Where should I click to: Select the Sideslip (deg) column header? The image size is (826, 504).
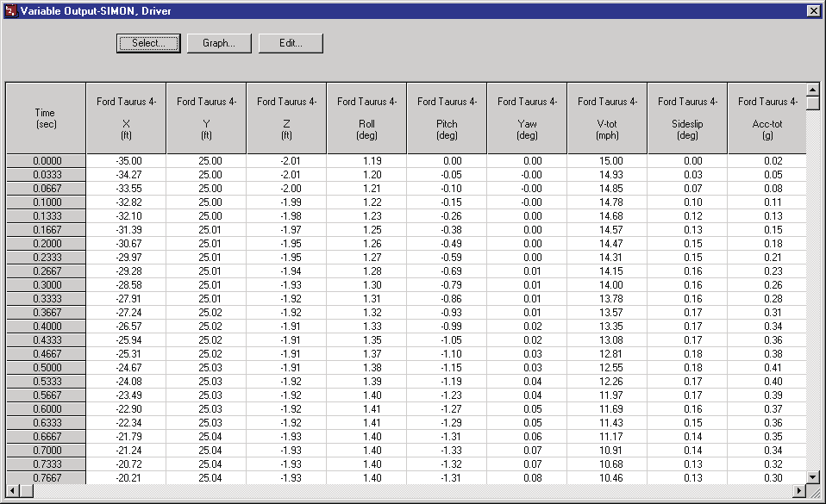(x=687, y=119)
